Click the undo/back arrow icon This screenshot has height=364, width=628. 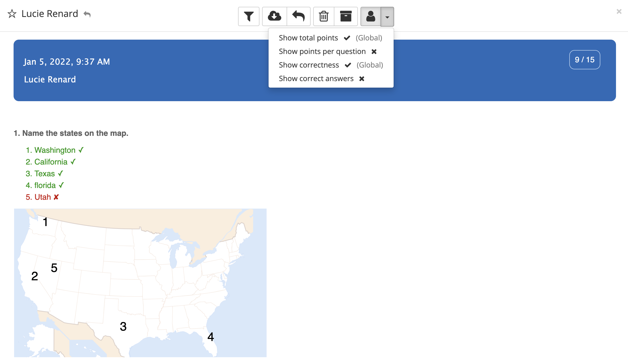tap(298, 16)
